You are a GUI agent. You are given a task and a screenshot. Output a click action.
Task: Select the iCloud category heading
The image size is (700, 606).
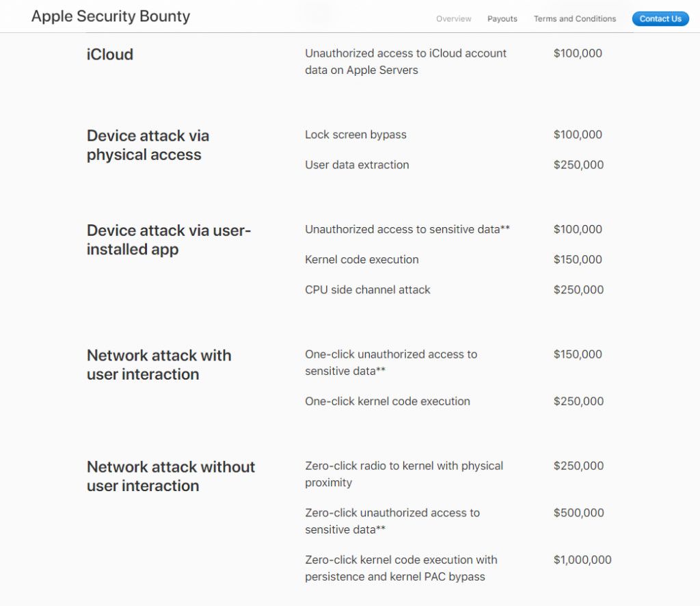click(x=110, y=54)
